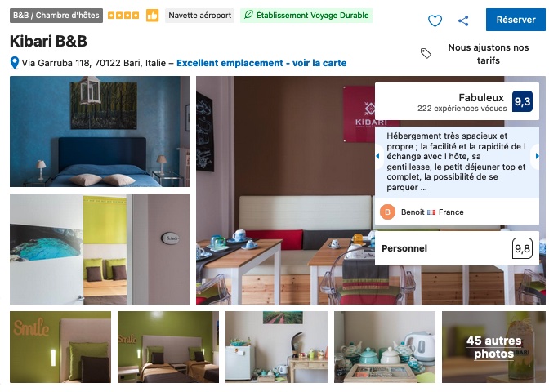This screenshot has height=392, width=558.
Task: Click Nous ajustons nos tarifs
Action: 489,54
